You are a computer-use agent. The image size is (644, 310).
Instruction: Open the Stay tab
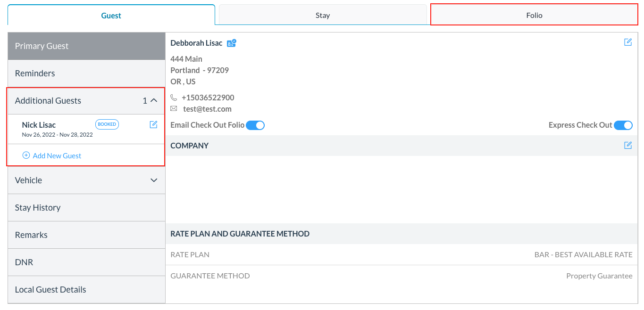click(x=322, y=15)
